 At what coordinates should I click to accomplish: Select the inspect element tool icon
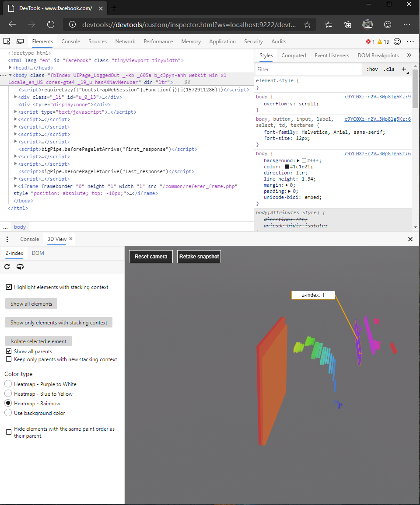pyautogui.click(x=7, y=41)
